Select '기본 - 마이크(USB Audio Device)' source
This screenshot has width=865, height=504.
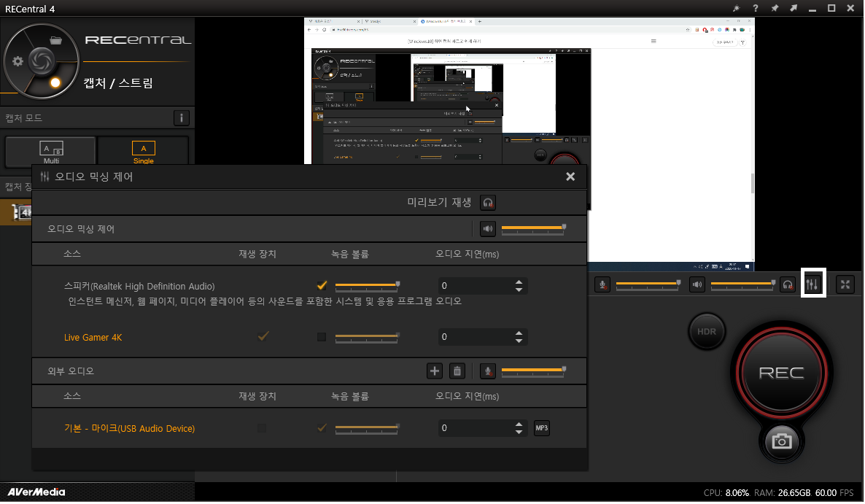pos(130,428)
